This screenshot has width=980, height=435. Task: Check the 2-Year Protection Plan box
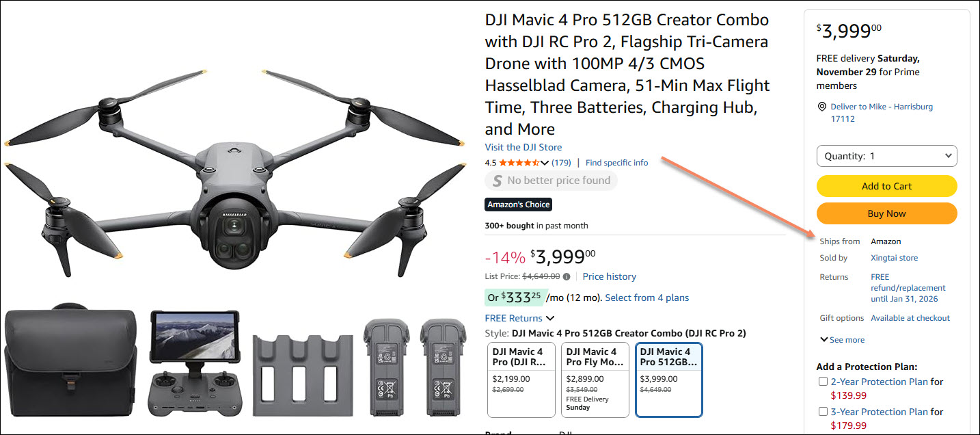click(x=824, y=382)
